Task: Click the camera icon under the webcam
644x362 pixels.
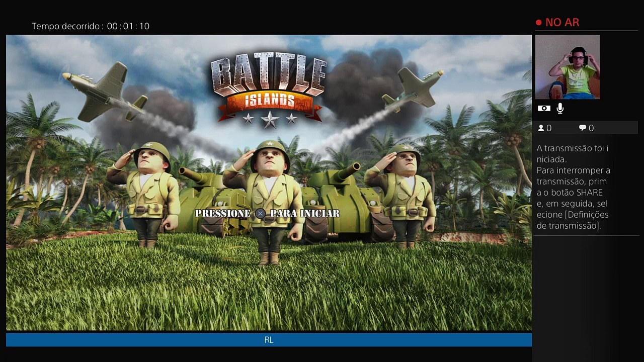Action: pyautogui.click(x=544, y=108)
